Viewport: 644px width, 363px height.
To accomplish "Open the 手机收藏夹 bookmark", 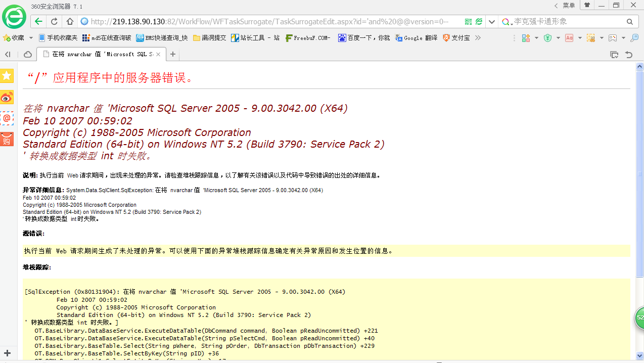I will [58, 38].
